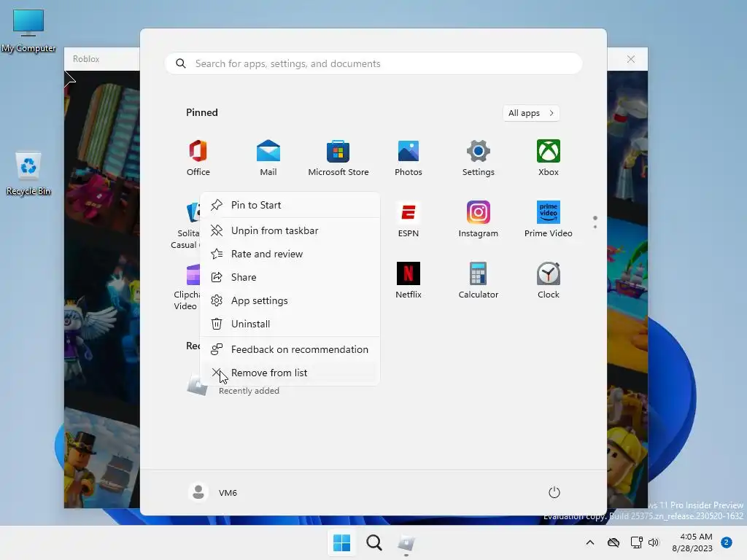Open the Netflix app

409,281
